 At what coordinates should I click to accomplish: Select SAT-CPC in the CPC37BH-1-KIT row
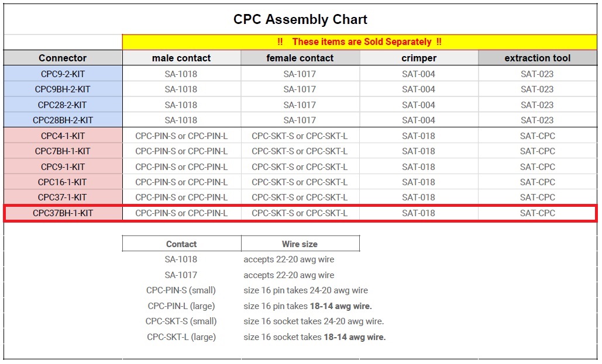click(x=537, y=213)
